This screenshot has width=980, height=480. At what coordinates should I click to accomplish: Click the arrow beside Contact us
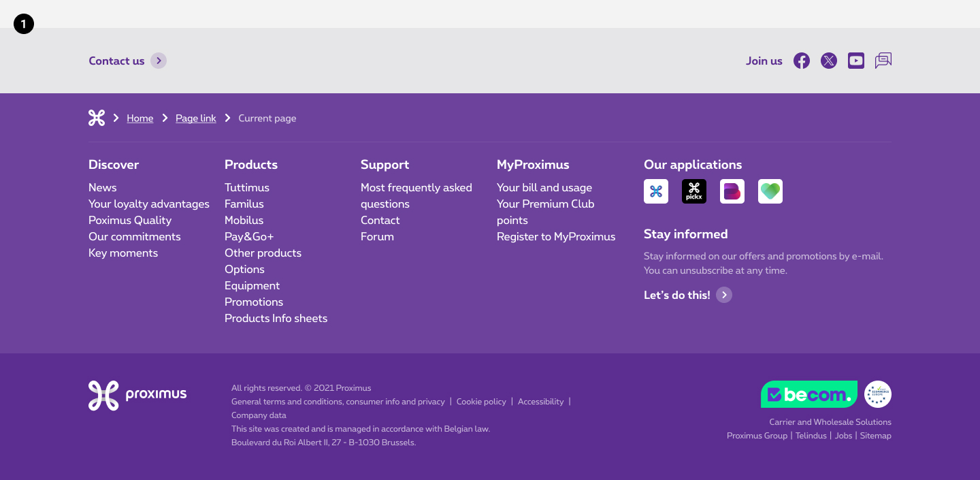point(159,61)
